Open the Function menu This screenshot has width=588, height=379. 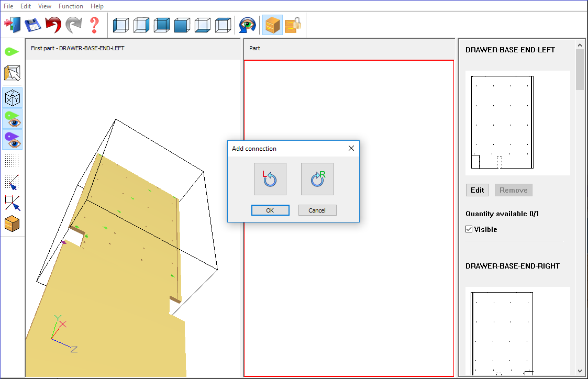pos(71,6)
